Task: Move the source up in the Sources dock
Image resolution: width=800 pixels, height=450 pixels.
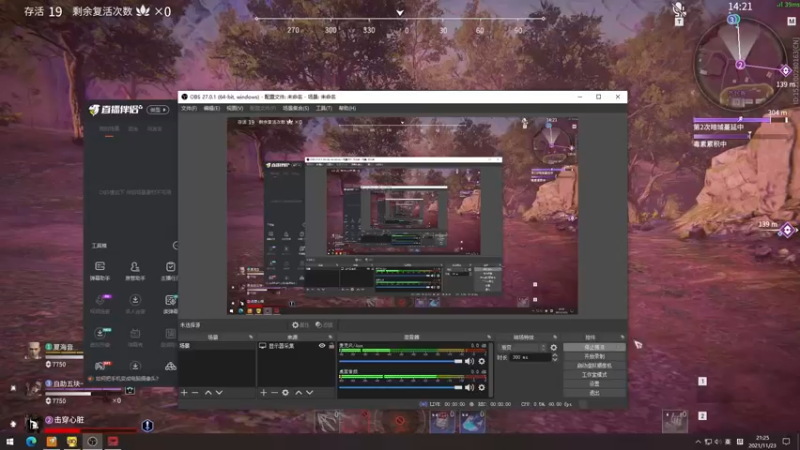Action: click(298, 392)
